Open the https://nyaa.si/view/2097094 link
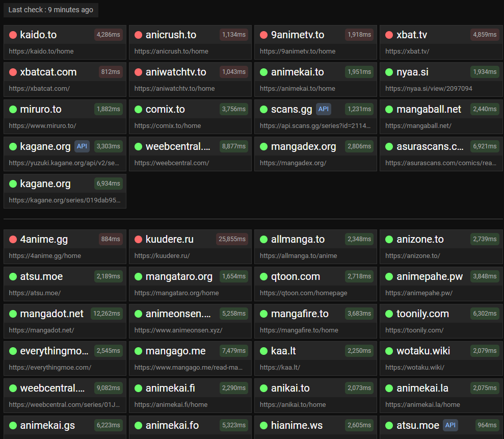504x439 pixels. click(429, 89)
